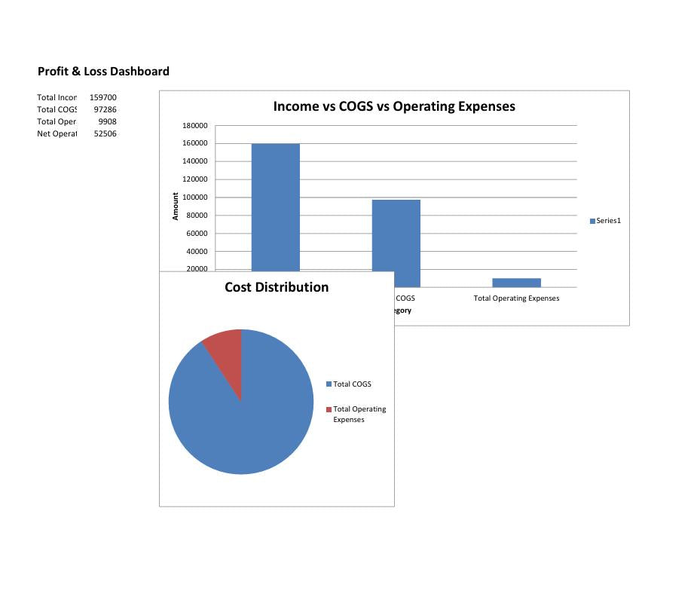Select the "Cost Distribution" pie chart title
Screen dimensions: 700x612
click(x=276, y=287)
